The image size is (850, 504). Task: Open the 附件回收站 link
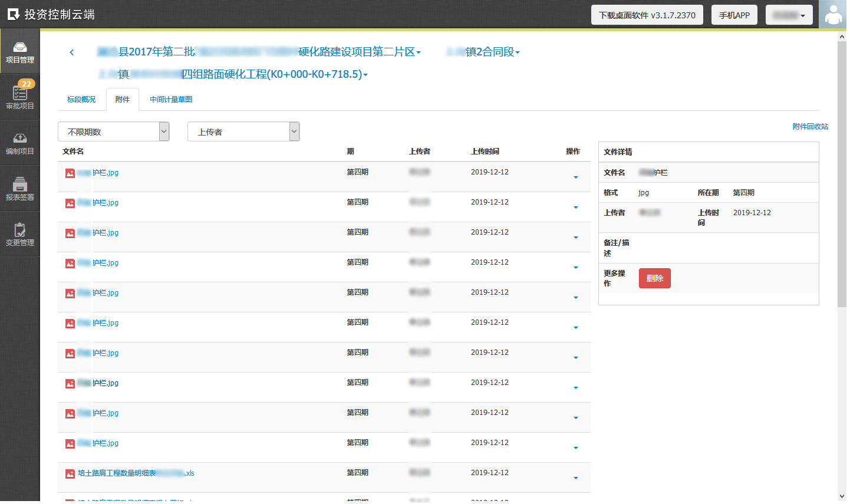(811, 126)
